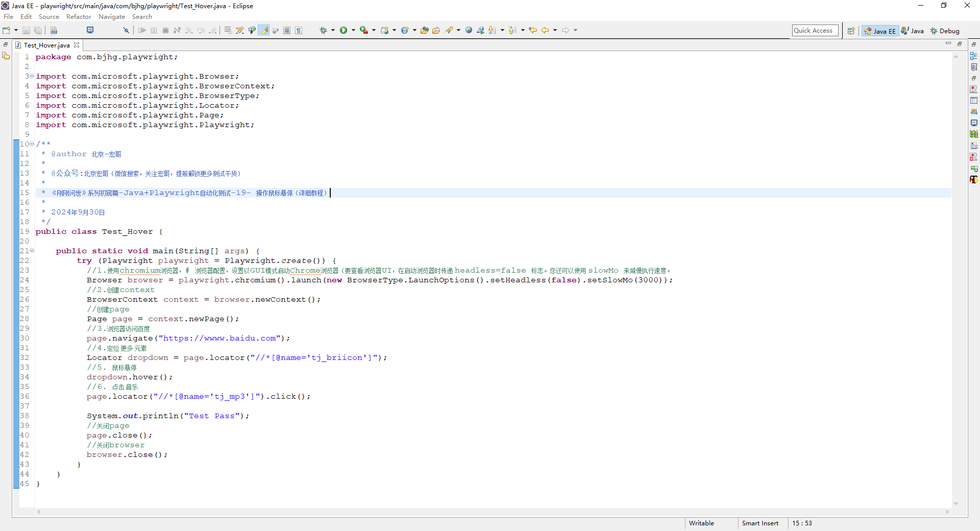Screen dimensions: 980x531
Task: Switch to the Debug perspective
Action: pos(945,31)
